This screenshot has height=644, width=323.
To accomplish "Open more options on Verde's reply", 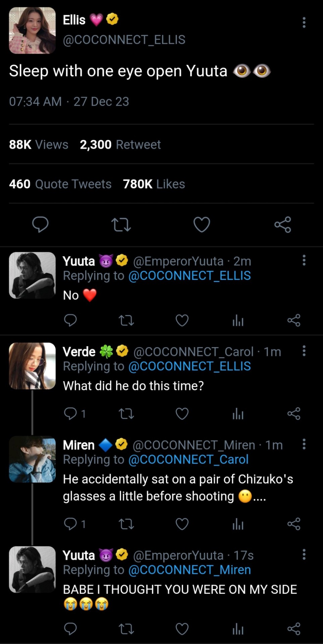I will [304, 351].
